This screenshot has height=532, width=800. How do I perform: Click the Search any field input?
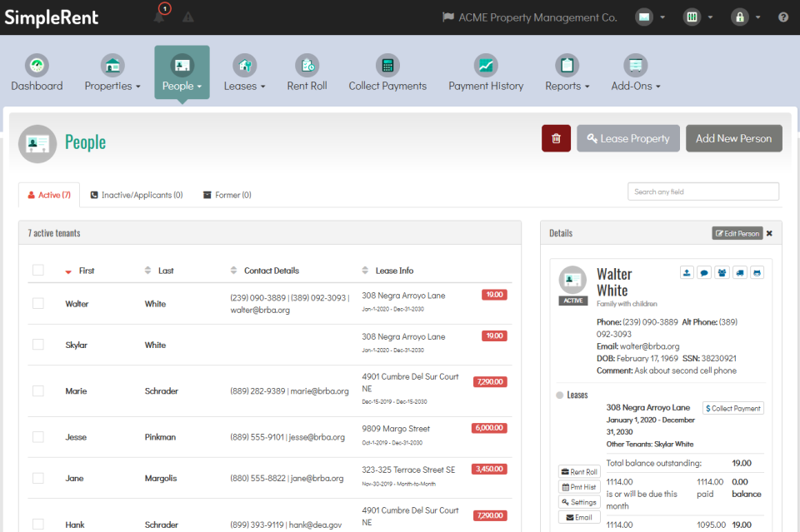[703, 191]
